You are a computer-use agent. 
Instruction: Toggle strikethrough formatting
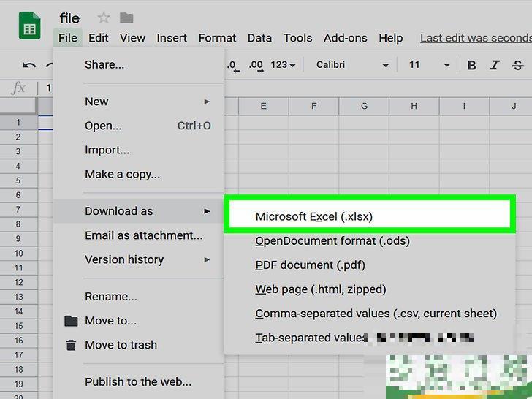[519, 66]
